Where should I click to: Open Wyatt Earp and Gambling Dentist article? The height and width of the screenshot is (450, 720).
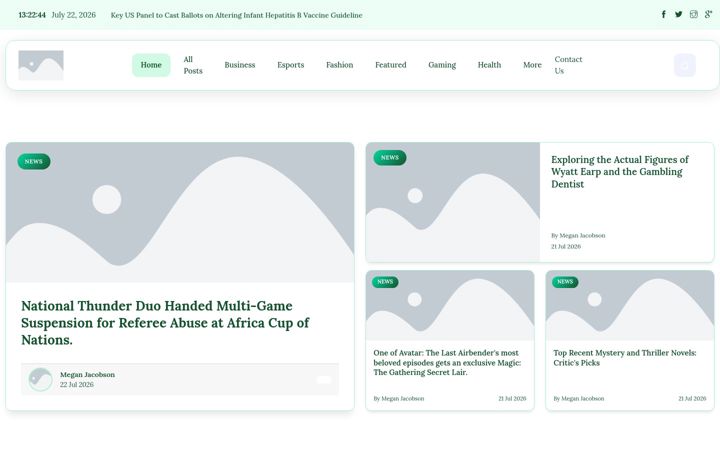point(620,172)
